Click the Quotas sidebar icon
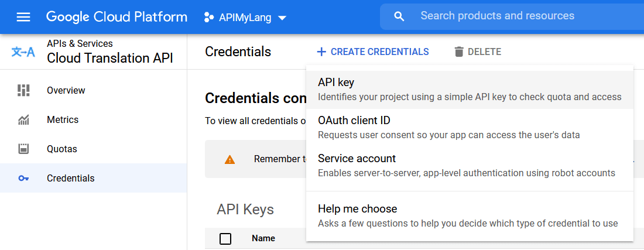This screenshot has height=250, width=644. [24, 149]
